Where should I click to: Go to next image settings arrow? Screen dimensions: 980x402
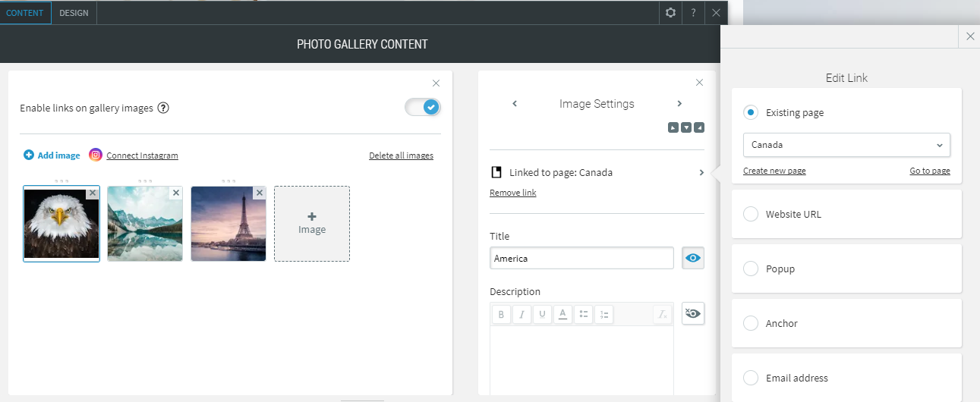[x=679, y=104]
